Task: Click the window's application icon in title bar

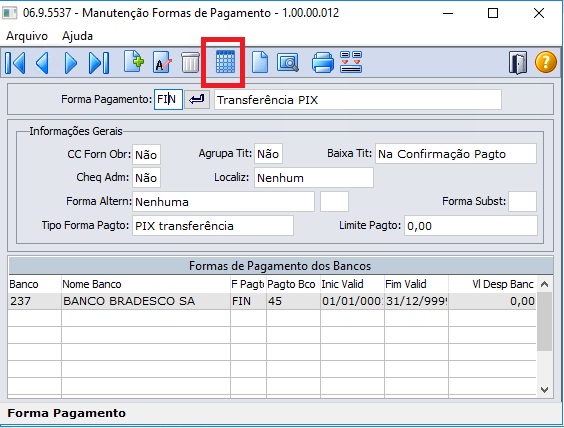Action: point(9,13)
